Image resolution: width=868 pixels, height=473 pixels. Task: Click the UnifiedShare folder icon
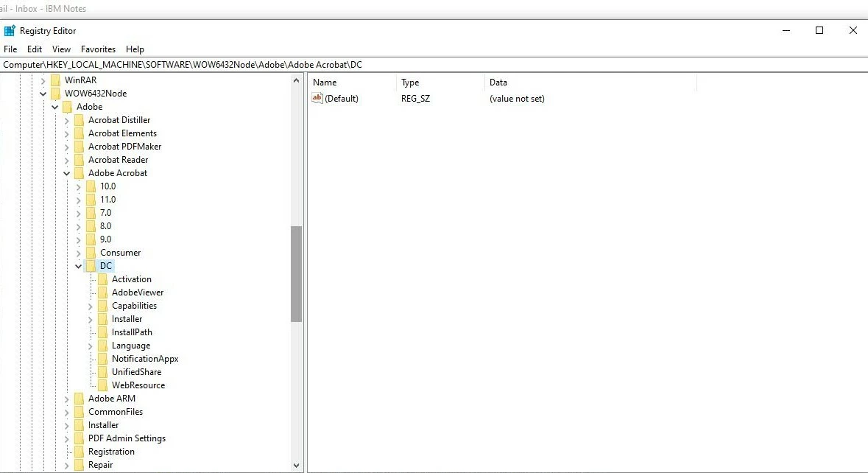click(x=102, y=373)
